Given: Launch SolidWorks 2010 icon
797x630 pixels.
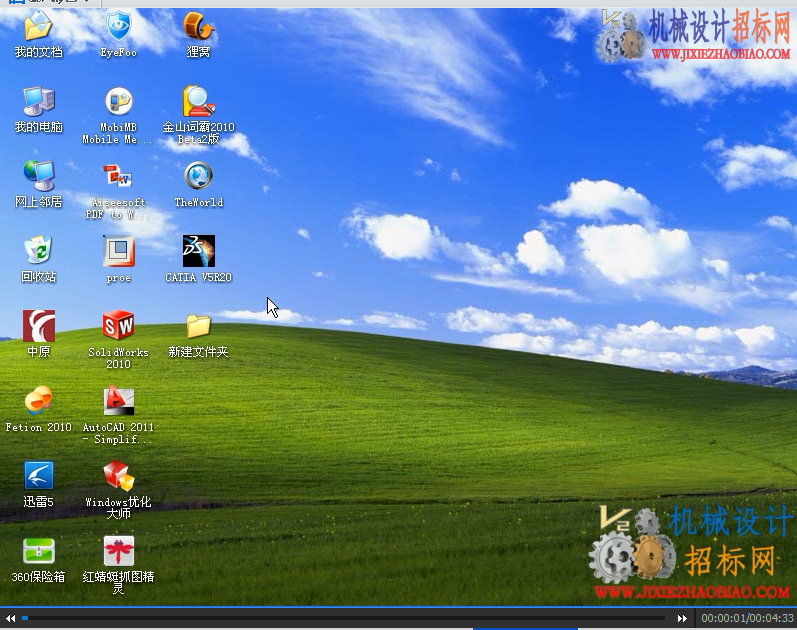Looking at the screenshot, I should tap(118, 325).
